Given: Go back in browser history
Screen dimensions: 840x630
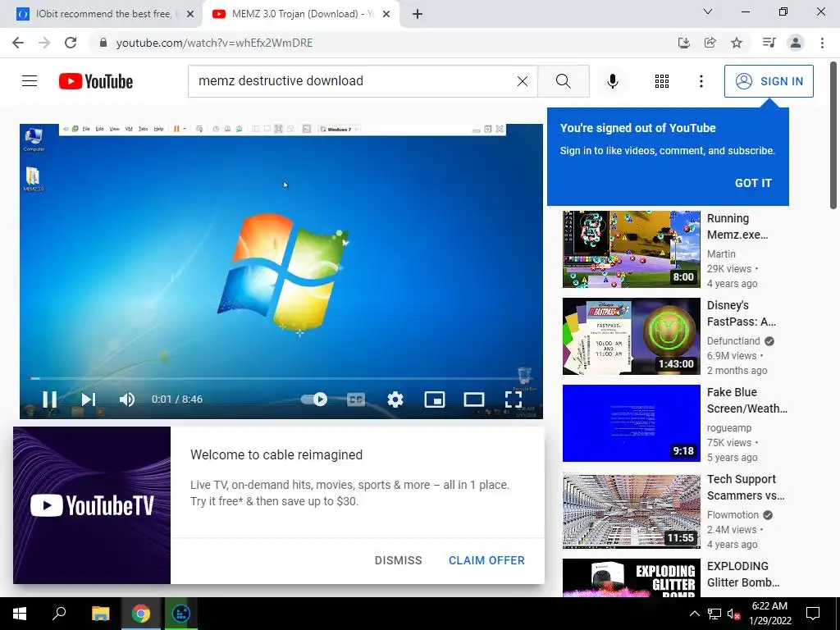Looking at the screenshot, I should coord(18,43).
